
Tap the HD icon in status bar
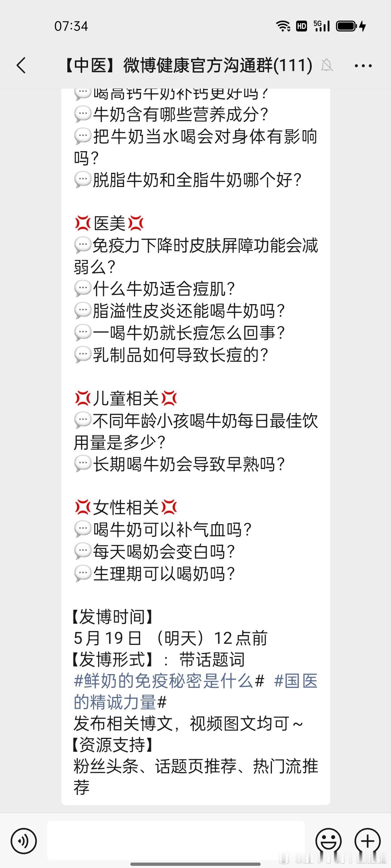tap(302, 26)
